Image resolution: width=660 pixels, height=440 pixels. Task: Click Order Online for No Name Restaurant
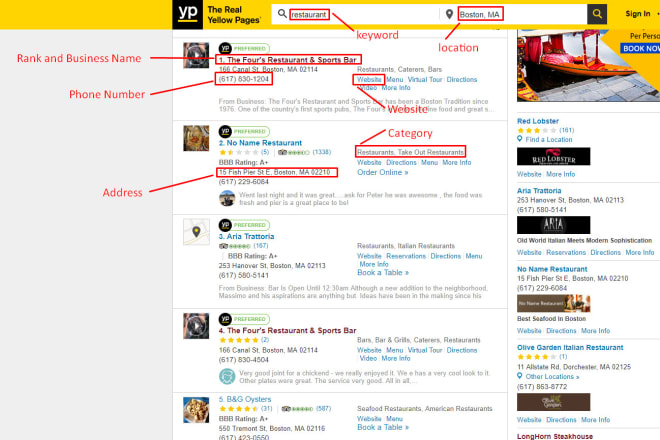[383, 172]
